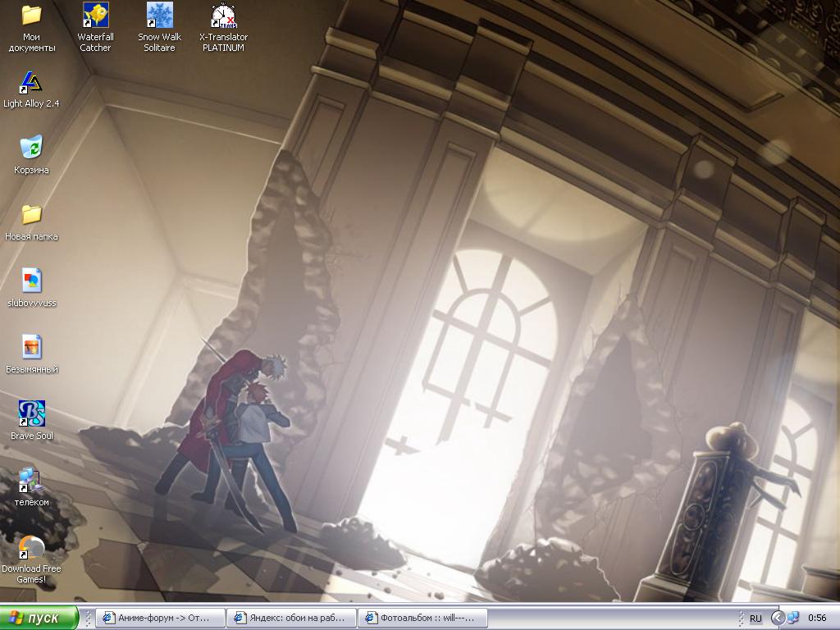Select the Безымянный file icon
This screenshot has height=630, width=840.
pos(32,347)
